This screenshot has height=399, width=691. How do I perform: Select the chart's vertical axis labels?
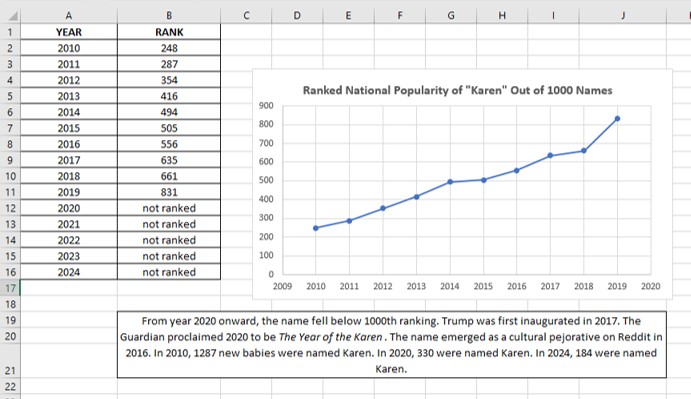click(x=266, y=190)
